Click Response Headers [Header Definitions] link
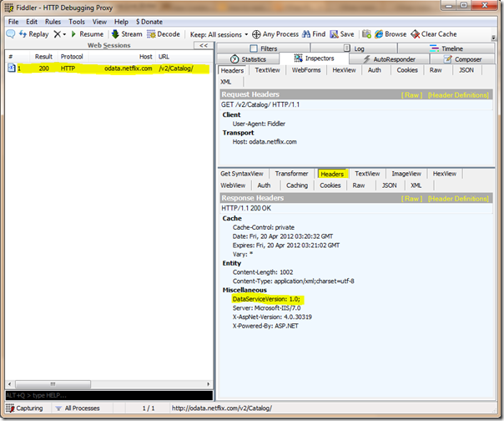Viewport: 504px width, 421px height. click(458, 199)
